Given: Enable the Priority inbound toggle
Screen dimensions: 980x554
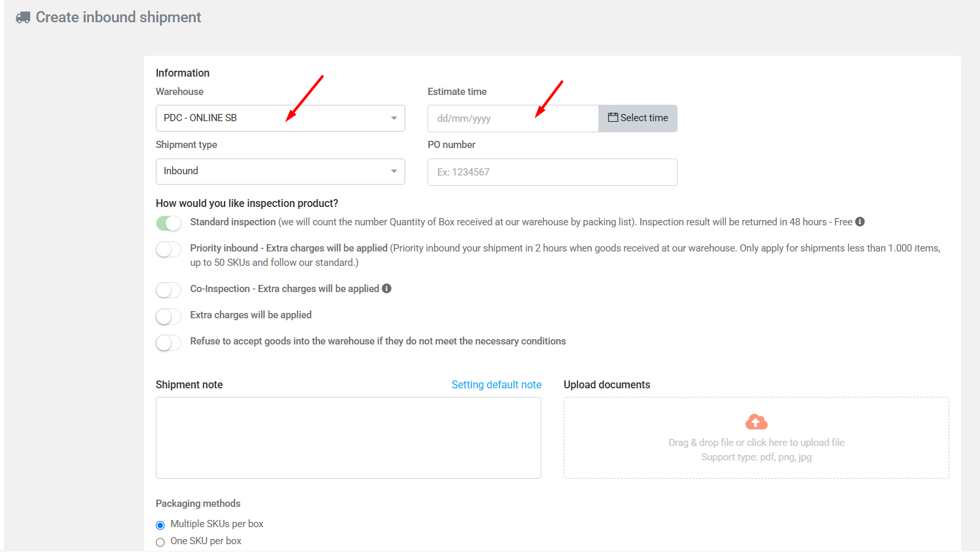Looking at the screenshot, I should 168,249.
